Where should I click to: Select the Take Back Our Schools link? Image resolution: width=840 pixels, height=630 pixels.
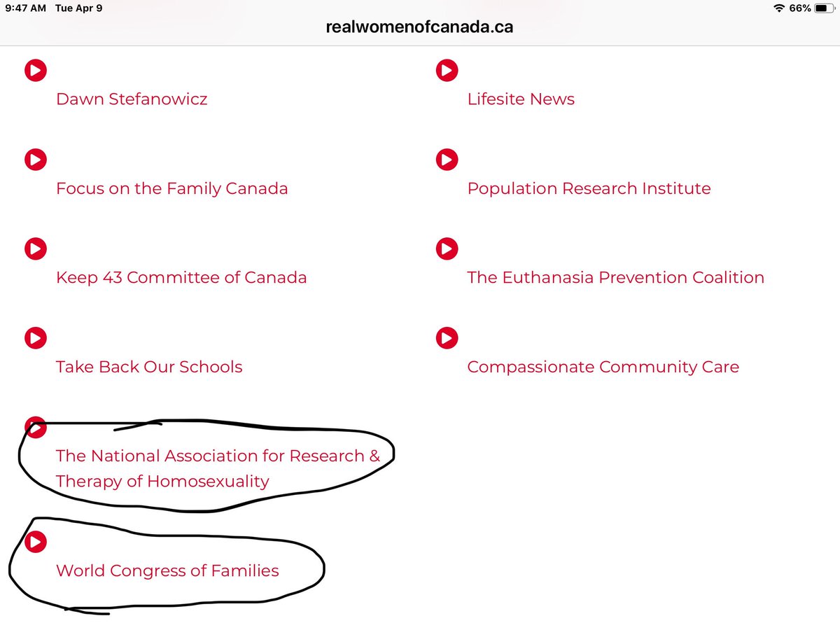(x=149, y=367)
